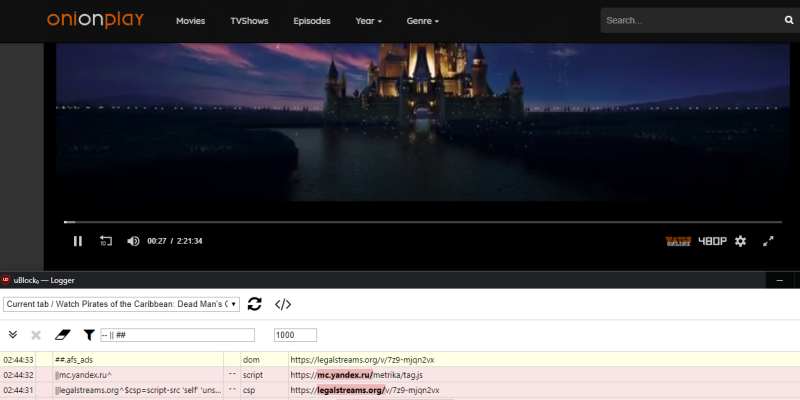The image size is (800, 400).
Task: Reload the tab content in logger
Action: tap(255, 304)
